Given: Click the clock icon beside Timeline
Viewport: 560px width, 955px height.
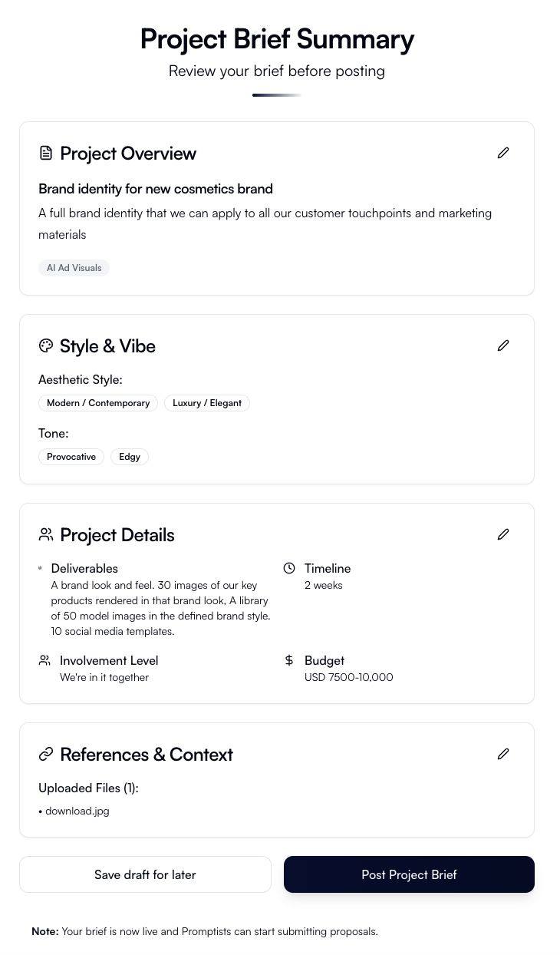Looking at the screenshot, I should pyautogui.click(x=289, y=568).
